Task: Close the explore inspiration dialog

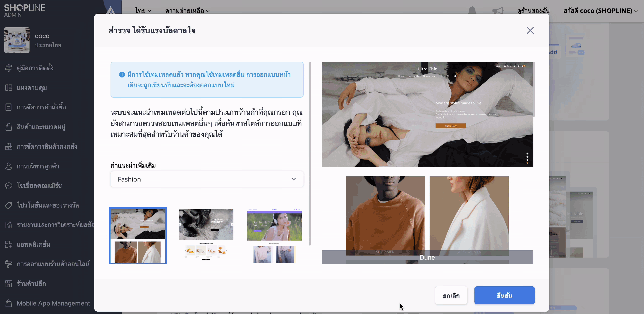Action: [x=530, y=30]
